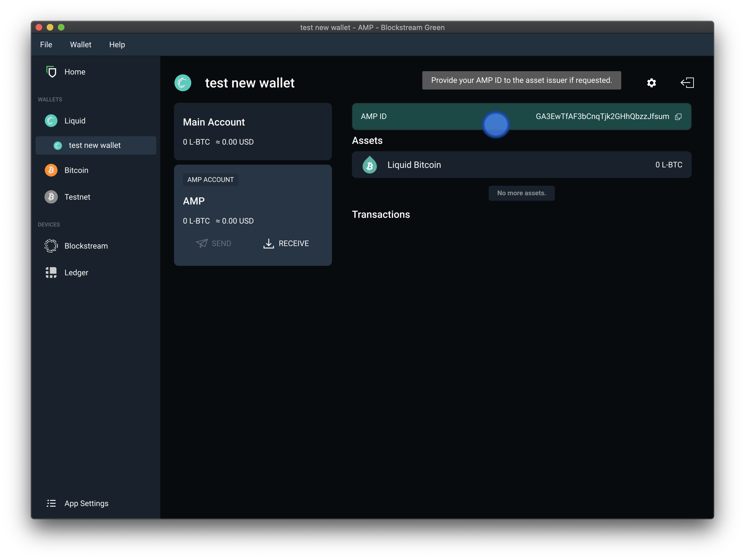Click the small icon beside test new wallet
The width and height of the screenshot is (745, 560).
(x=58, y=145)
